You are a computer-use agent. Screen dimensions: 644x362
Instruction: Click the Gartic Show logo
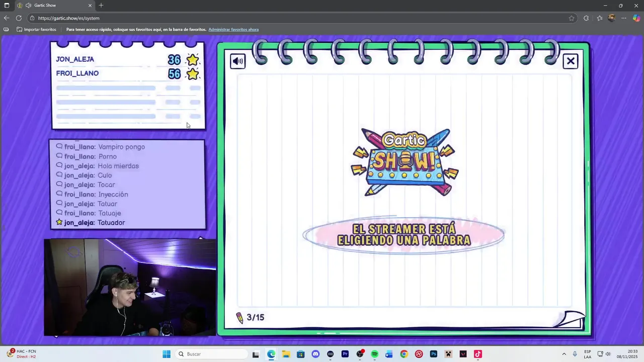[405, 162]
